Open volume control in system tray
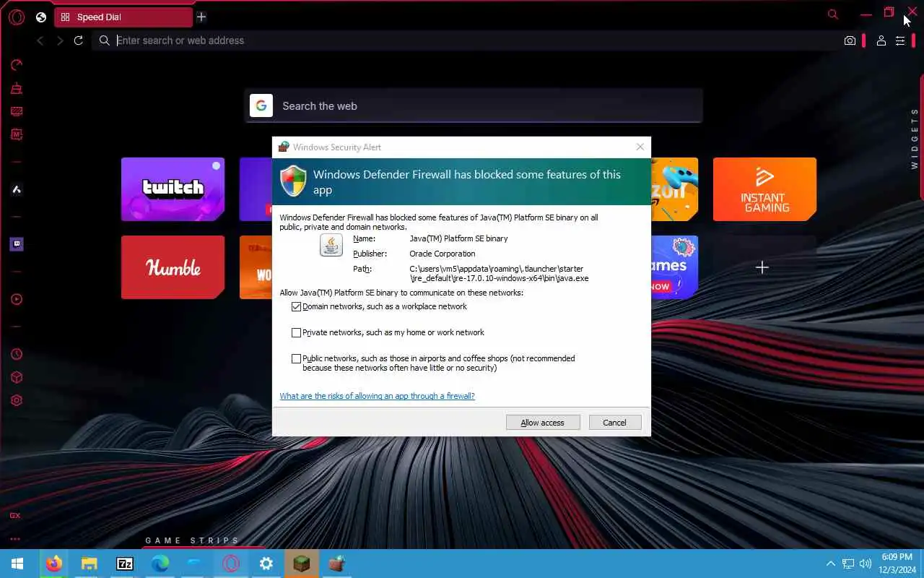Viewport: 924px width, 578px height. [x=866, y=564]
